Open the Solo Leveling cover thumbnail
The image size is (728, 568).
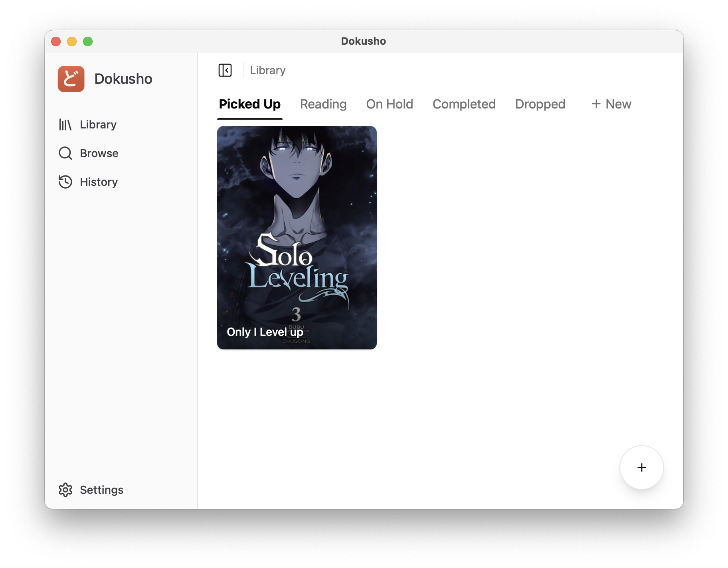297,238
